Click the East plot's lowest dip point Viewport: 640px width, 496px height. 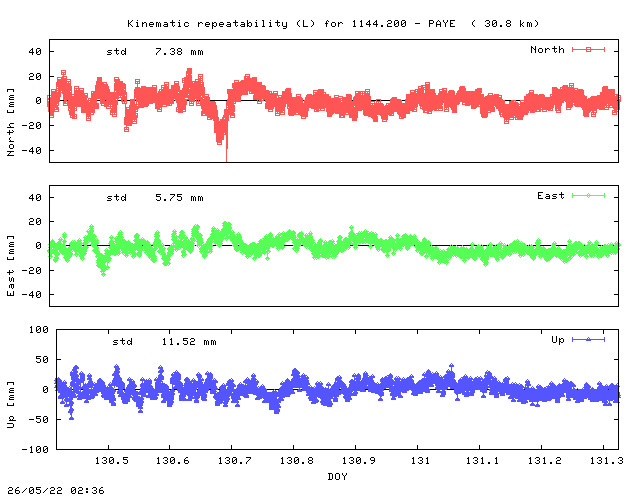[x=103, y=274]
